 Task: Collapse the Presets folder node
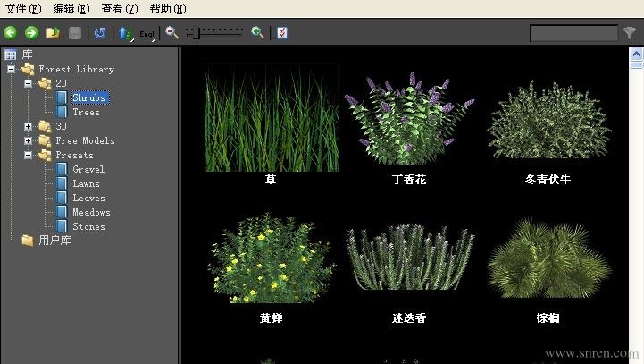pyautogui.click(x=28, y=155)
